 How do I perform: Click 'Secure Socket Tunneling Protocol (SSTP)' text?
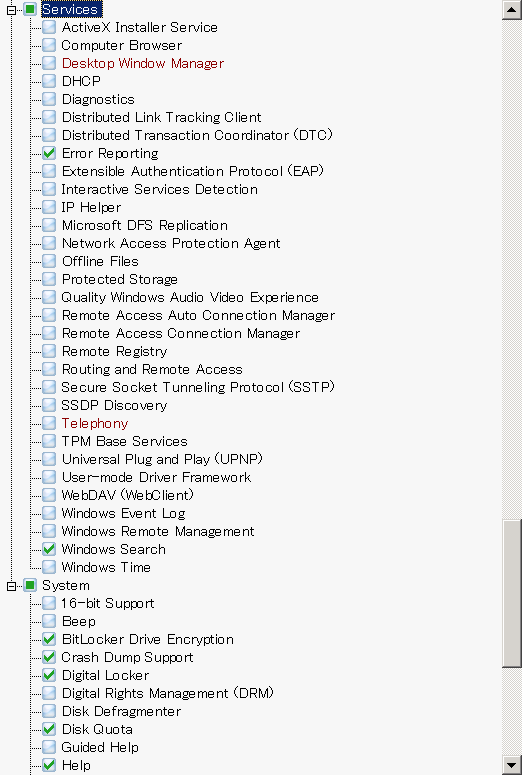pos(198,387)
